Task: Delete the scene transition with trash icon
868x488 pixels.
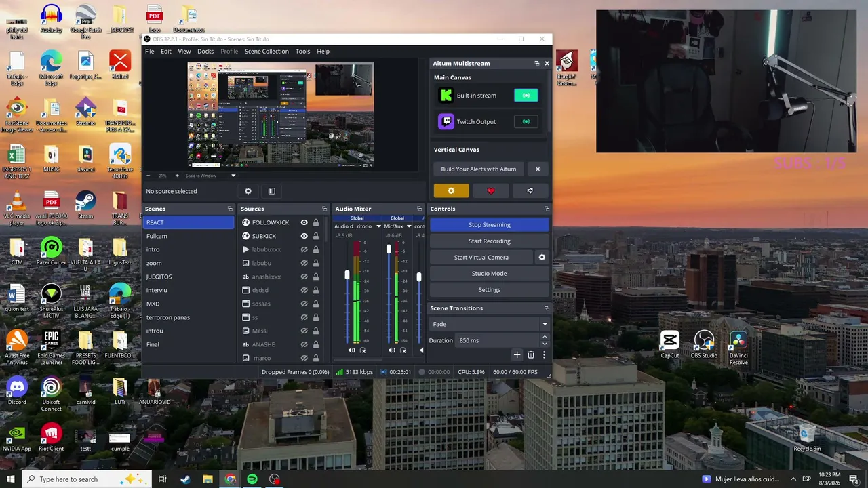Action: coord(531,354)
